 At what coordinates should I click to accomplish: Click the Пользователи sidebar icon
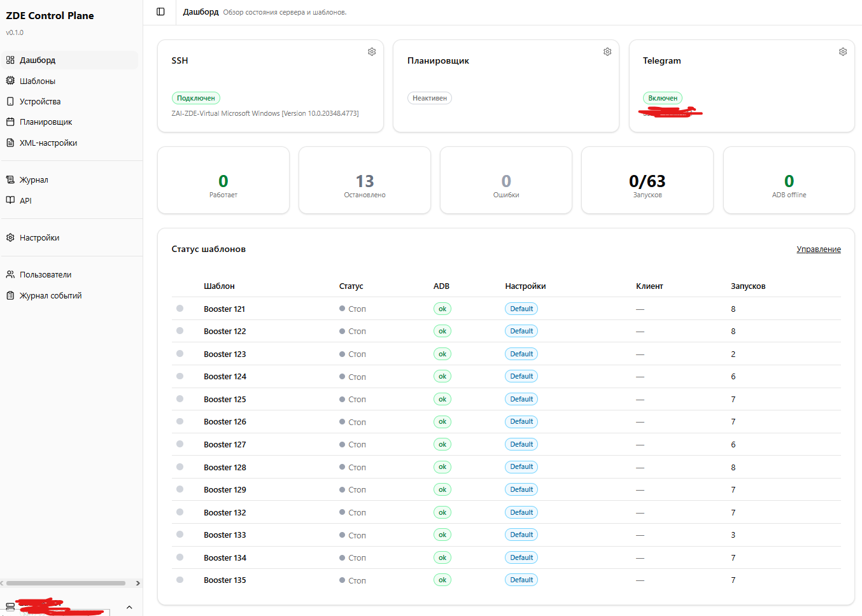click(10, 274)
